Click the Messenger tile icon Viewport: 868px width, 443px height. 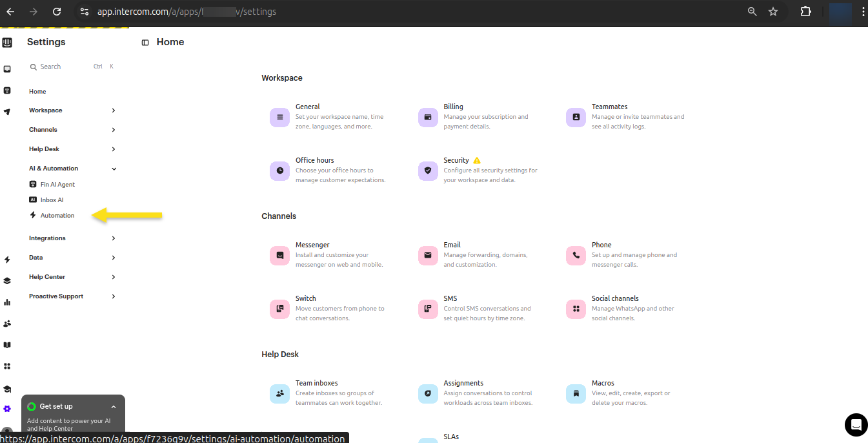tap(279, 256)
